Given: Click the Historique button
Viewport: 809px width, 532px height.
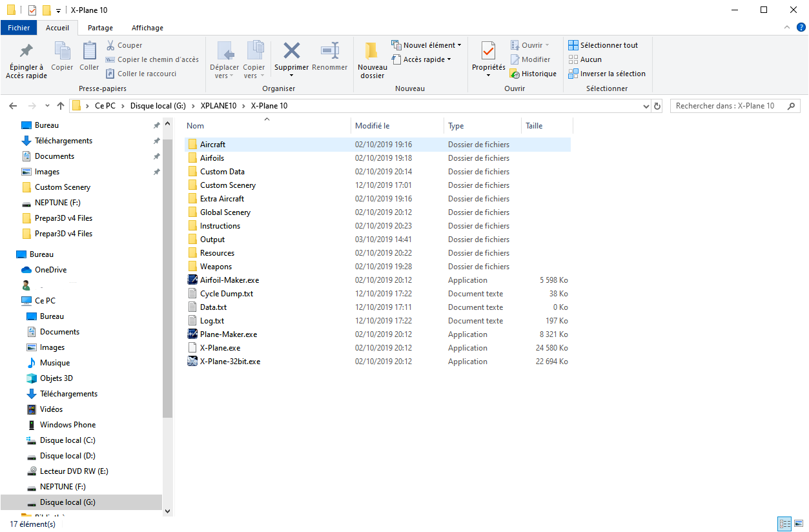Looking at the screenshot, I should [x=533, y=74].
